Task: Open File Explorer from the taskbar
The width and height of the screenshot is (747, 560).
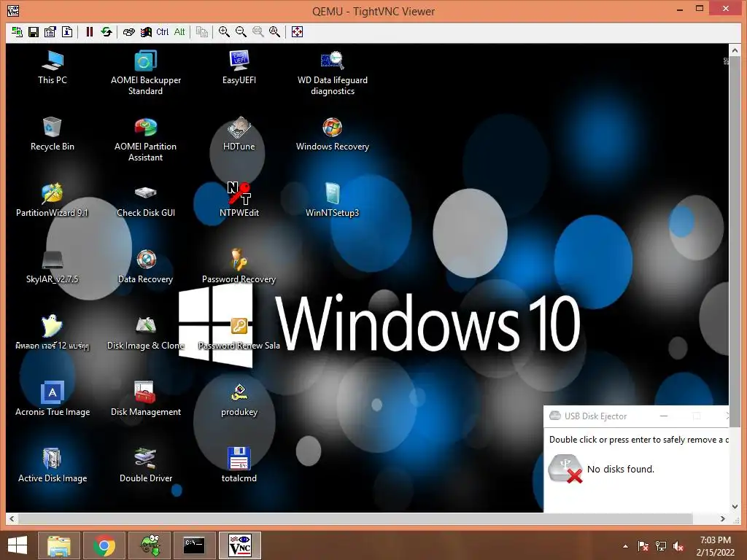Action: (x=59, y=545)
